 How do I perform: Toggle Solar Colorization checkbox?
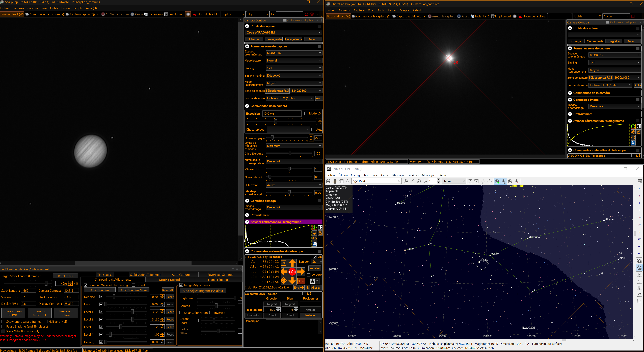coord(181,313)
